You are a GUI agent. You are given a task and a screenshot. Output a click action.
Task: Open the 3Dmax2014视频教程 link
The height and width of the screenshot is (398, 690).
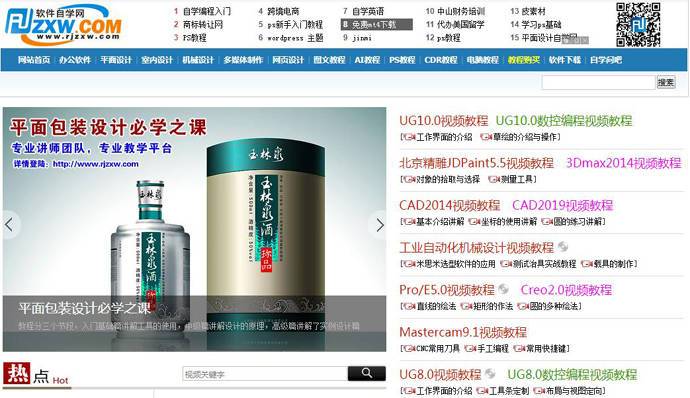(623, 163)
